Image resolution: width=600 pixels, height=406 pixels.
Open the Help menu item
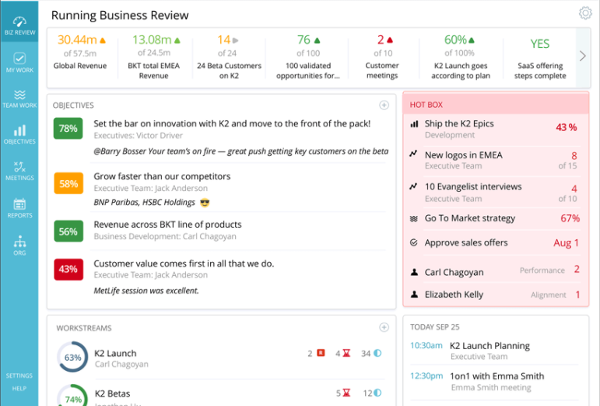pyautogui.click(x=19, y=388)
